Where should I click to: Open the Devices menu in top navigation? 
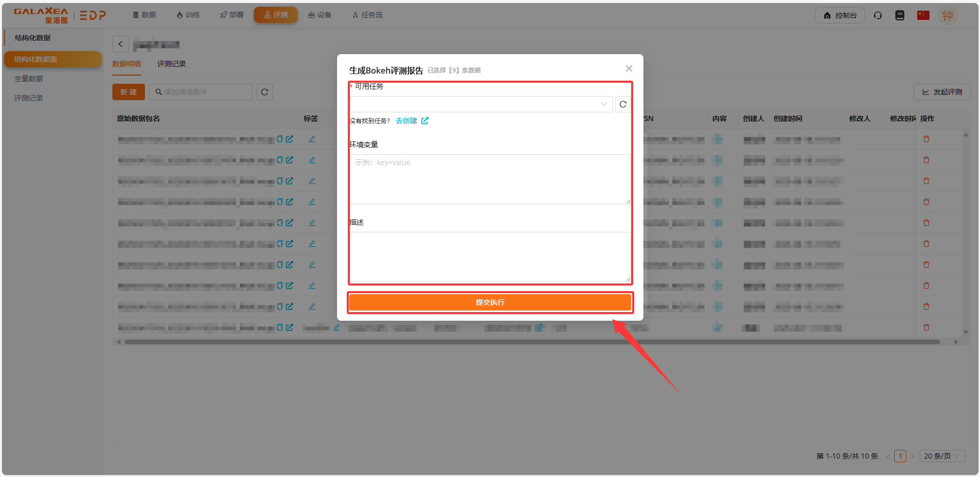pos(320,15)
